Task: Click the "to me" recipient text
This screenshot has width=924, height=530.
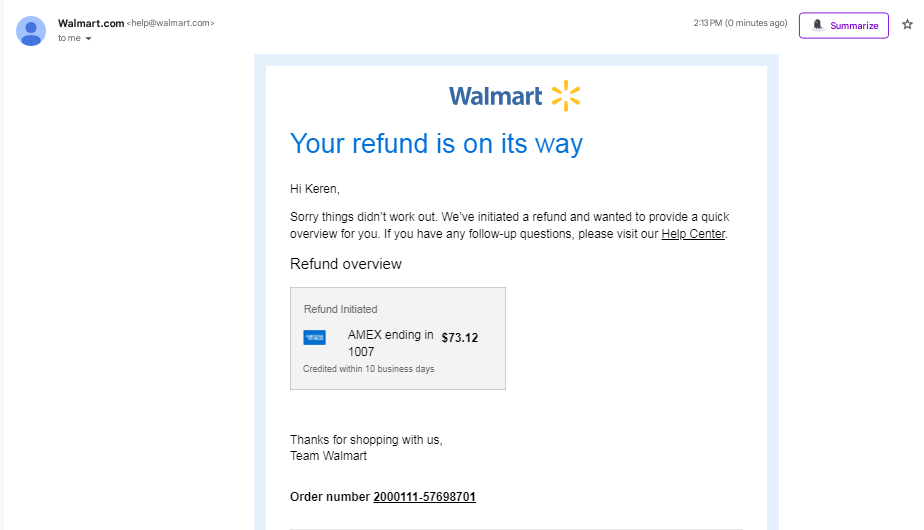Action: [x=69, y=38]
